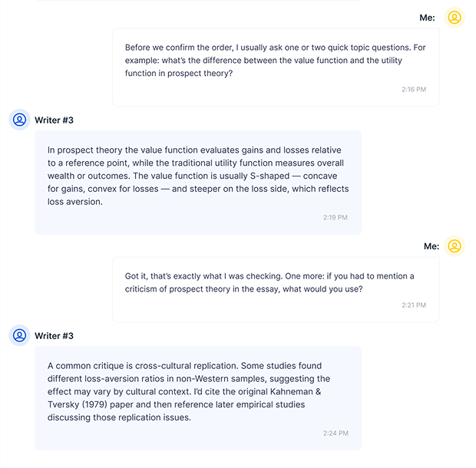Select the reply starting "A common critique"
The height and width of the screenshot is (468, 476).
[x=197, y=397]
